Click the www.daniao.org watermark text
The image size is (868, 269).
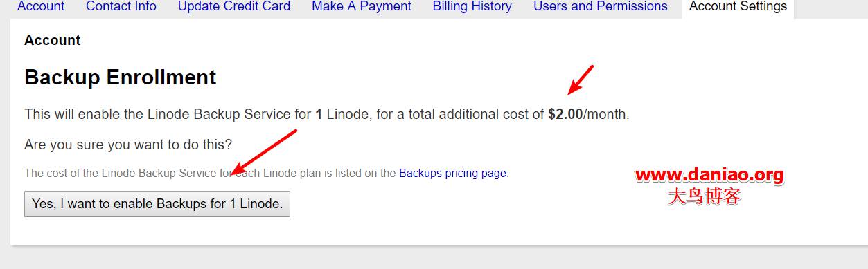(x=709, y=175)
